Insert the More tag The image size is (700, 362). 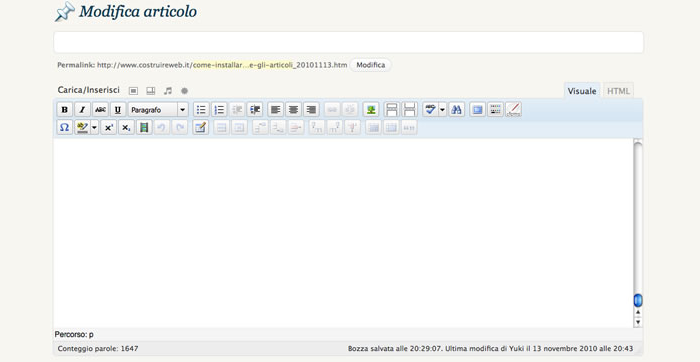pos(392,109)
